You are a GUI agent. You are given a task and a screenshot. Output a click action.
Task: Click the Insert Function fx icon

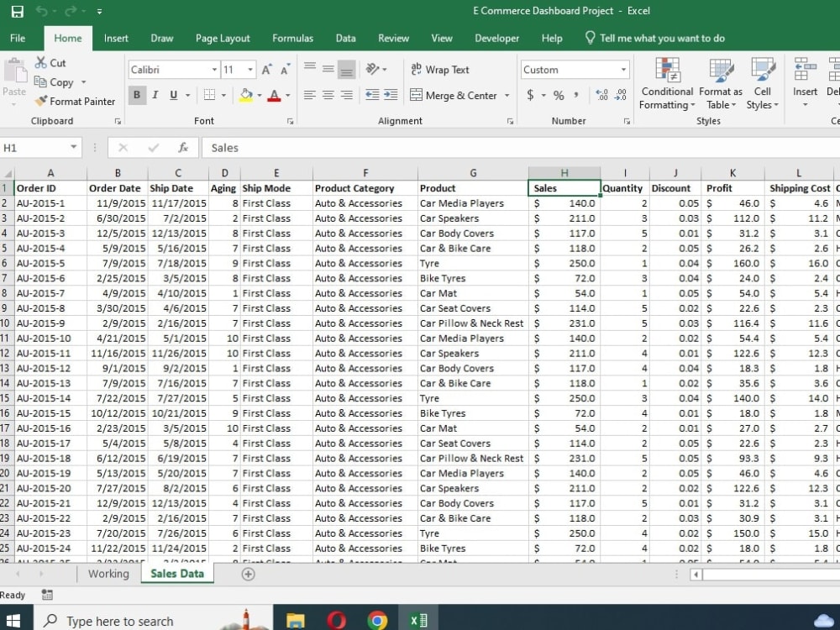183,148
